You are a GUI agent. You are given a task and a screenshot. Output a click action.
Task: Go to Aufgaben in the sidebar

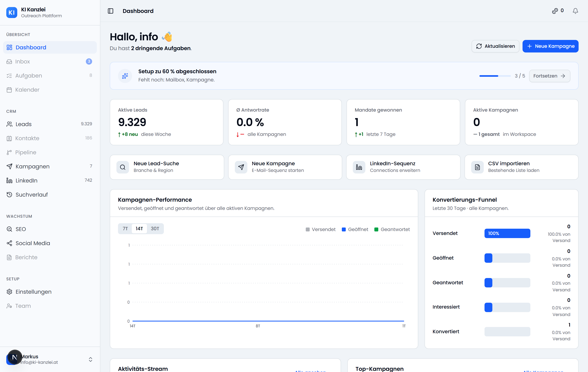(50, 76)
